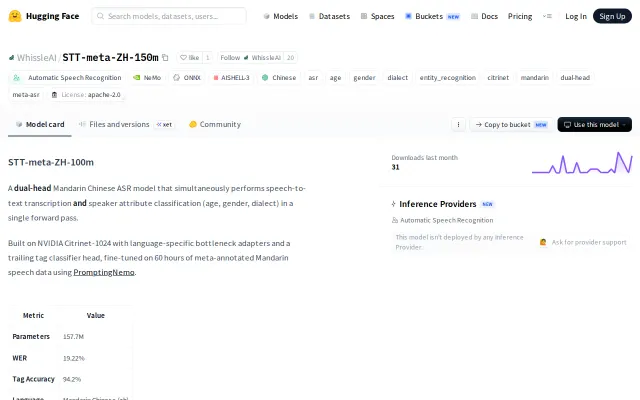The image size is (640, 400).
Task: Select the age tag
Action: (x=335, y=78)
